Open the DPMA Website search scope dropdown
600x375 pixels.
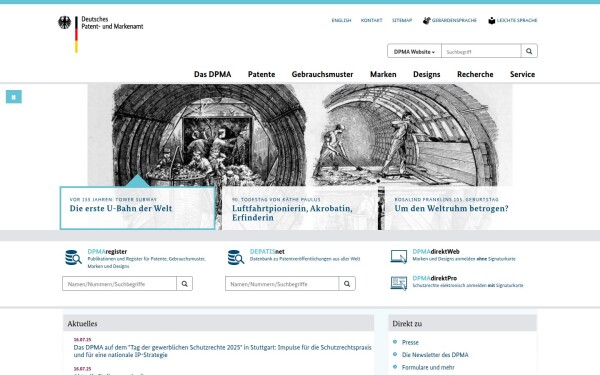(x=414, y=51)
